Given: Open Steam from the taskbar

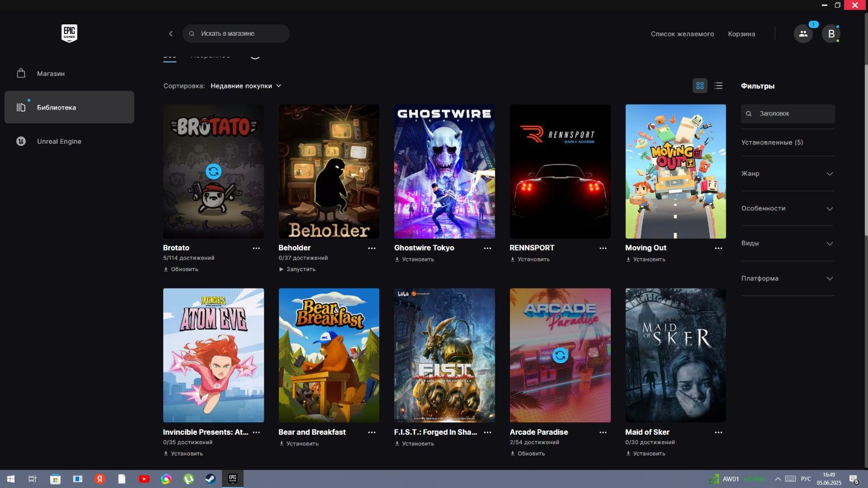Looking at the screenshot, I should tap(209, 479).
